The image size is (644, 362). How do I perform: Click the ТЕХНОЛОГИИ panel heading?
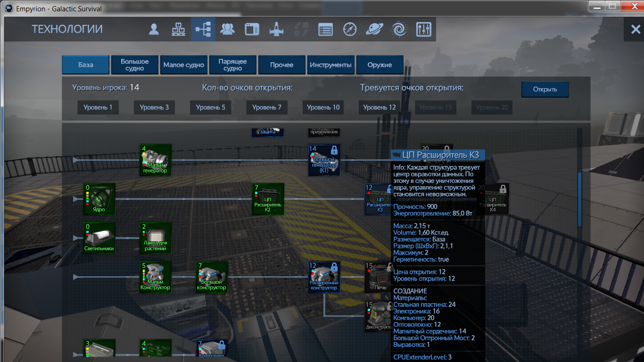(x=67, y=29)
